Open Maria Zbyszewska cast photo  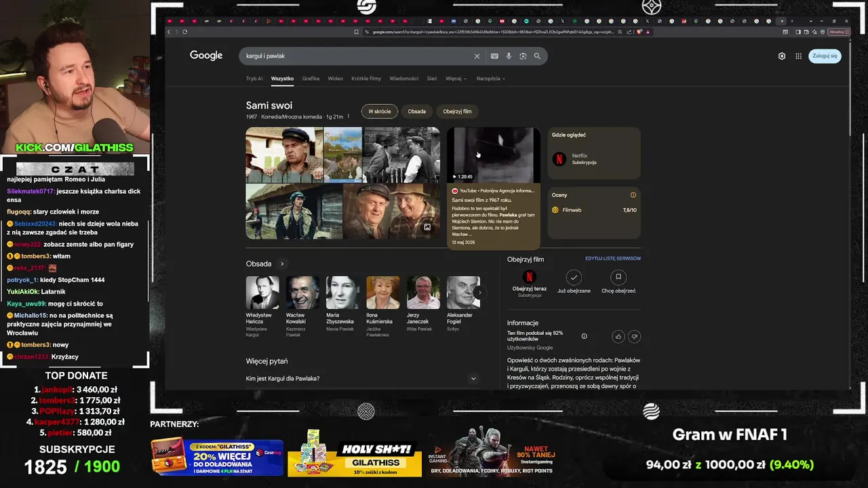click(342, 292)
